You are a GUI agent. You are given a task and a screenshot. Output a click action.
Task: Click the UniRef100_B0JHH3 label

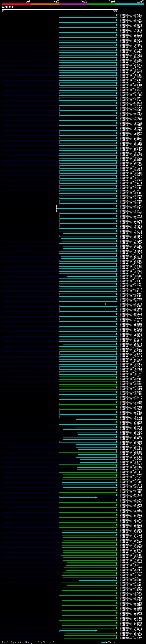tap(131, 299)
